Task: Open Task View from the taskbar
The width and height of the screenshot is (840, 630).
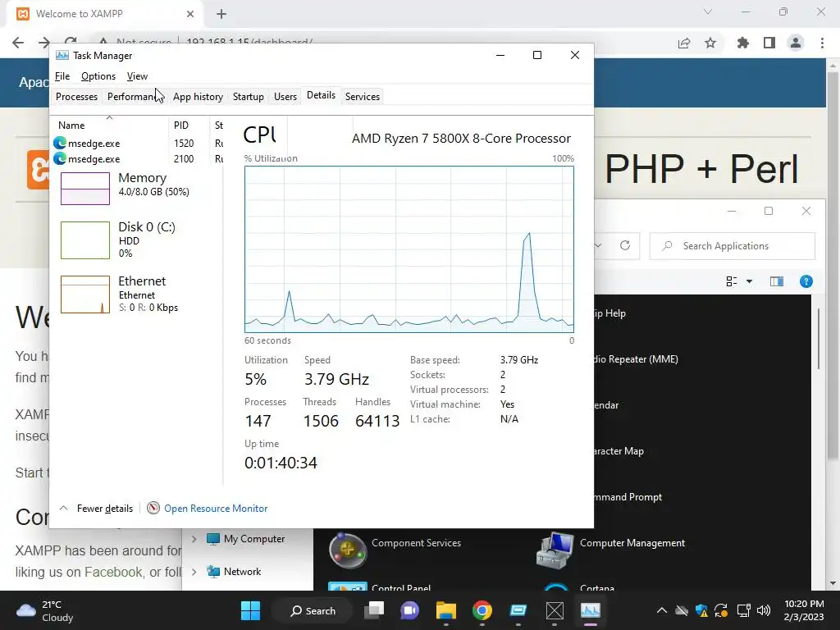Action: coord(374,610)
